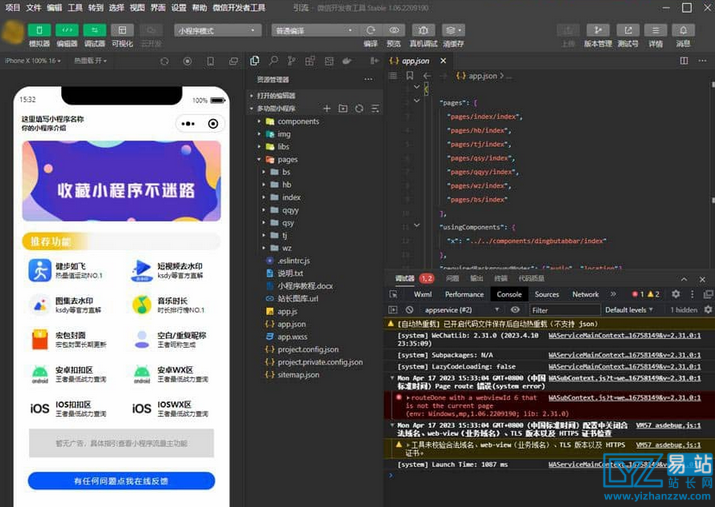Viewport: 715px width, 507px height.
Task: Click the new file icon in explorer
Action: 327,108
